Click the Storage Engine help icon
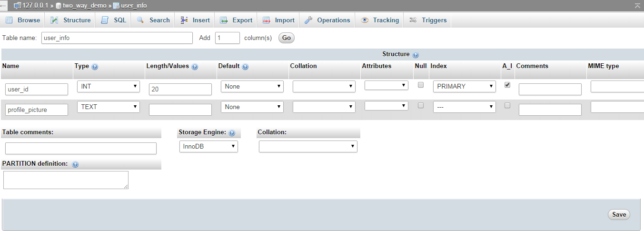The height and width of the screenshot is (231, 644). coord(232,133)
